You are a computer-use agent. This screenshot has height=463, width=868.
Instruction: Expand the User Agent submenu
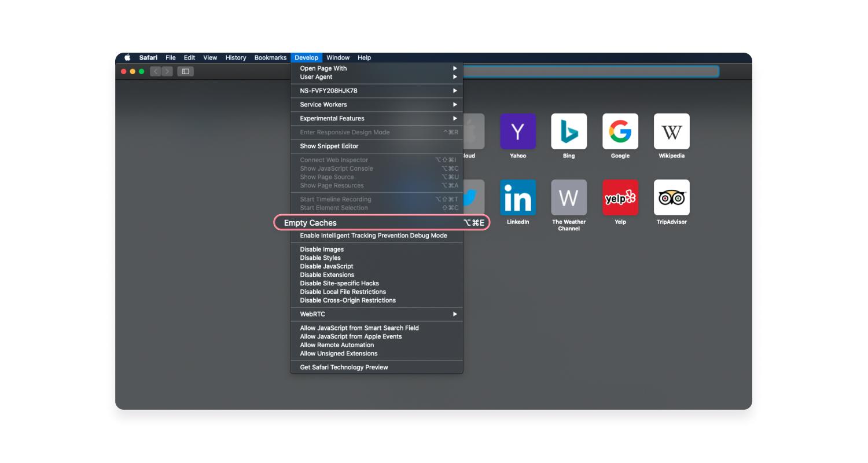tap(377, 77)
